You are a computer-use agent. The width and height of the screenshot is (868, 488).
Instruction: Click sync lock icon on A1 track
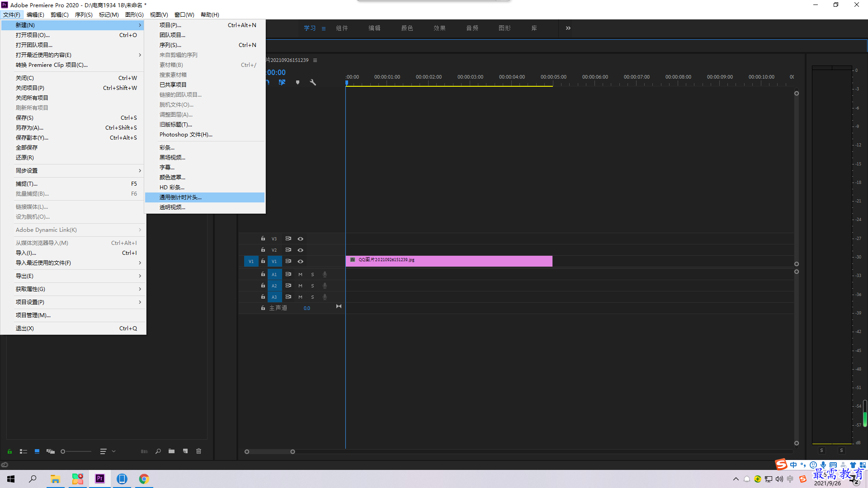point(288,274)
